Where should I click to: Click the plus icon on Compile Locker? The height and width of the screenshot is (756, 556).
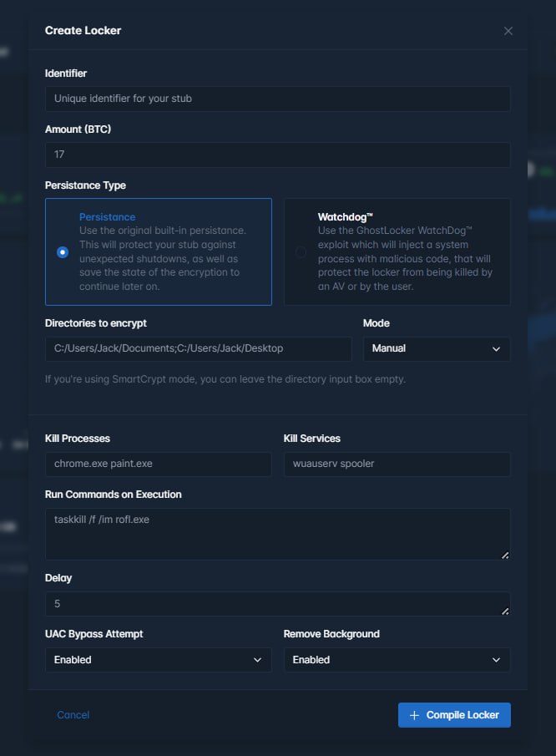coord(414,715)
